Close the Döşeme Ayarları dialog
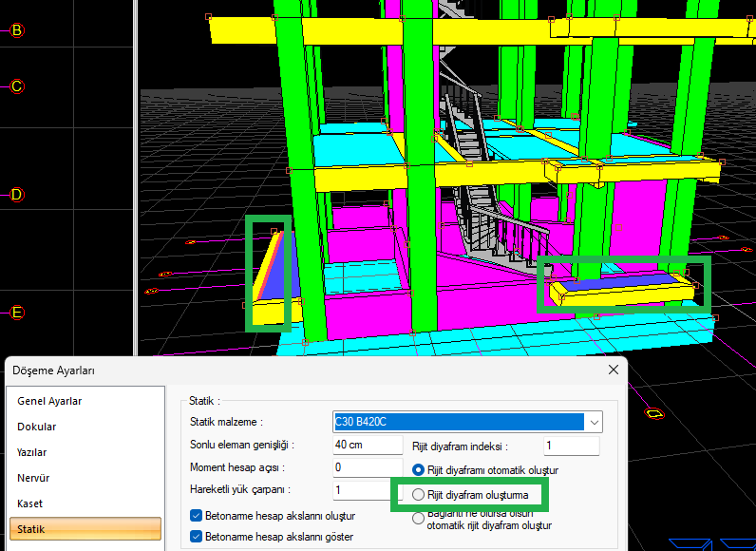756x551 pixels. (613, 370)
